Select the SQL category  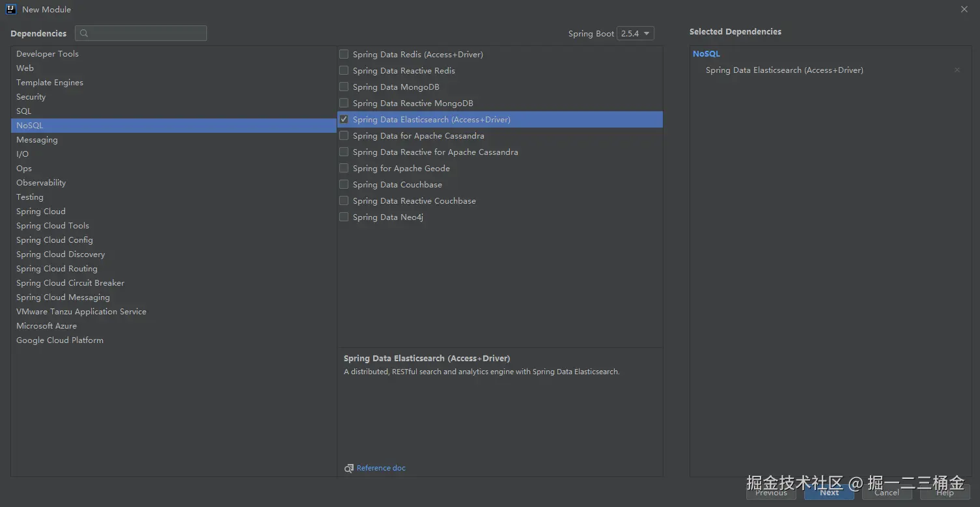click(x=173, y=111)
